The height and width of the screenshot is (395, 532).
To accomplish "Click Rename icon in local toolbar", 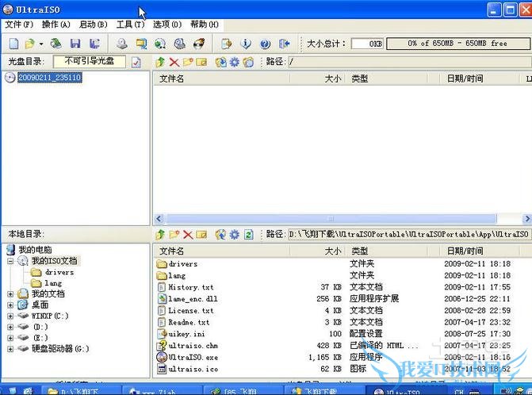I will (x=201, y=235).
